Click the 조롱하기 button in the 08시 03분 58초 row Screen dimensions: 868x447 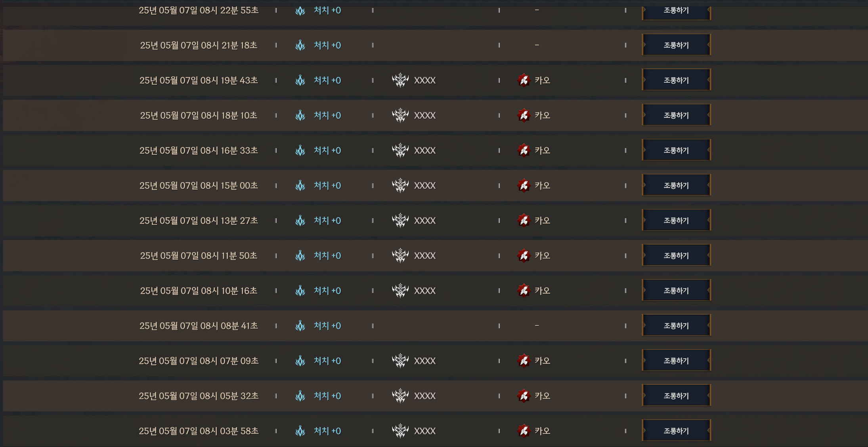click(x=676, y=431)
